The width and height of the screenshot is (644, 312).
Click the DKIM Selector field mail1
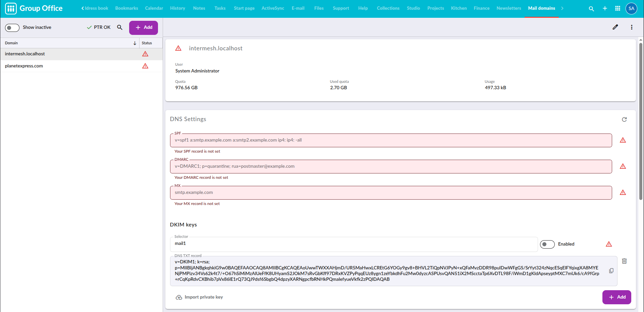pyautogui.click(x=354, y=244)
